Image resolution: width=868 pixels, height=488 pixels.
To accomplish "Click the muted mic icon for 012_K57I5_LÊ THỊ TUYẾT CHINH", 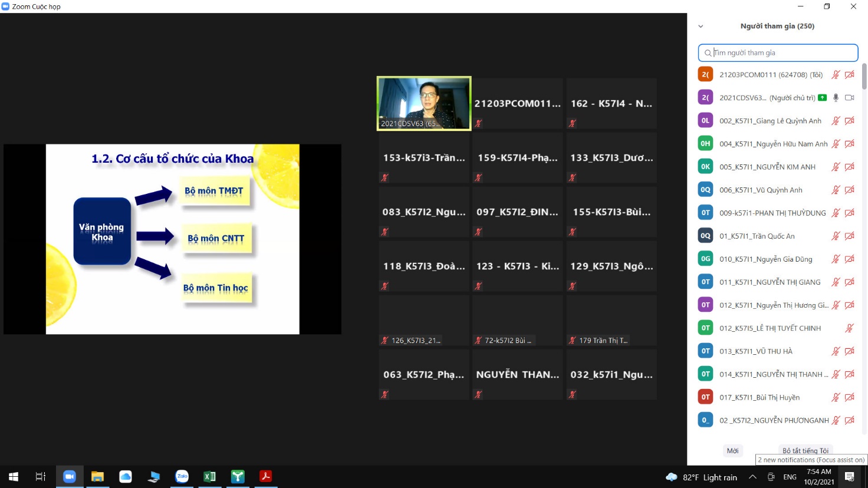I will click(x=849, y=328).
